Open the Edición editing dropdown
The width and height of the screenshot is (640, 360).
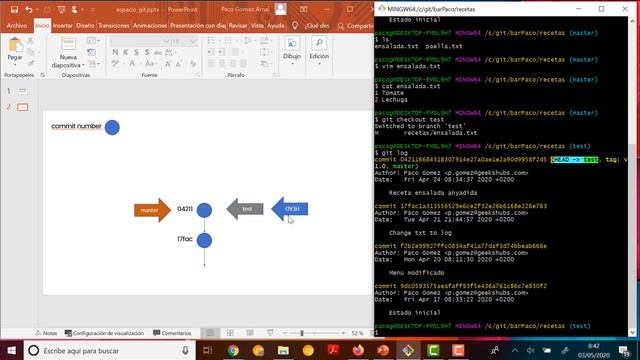pos(319,50)
